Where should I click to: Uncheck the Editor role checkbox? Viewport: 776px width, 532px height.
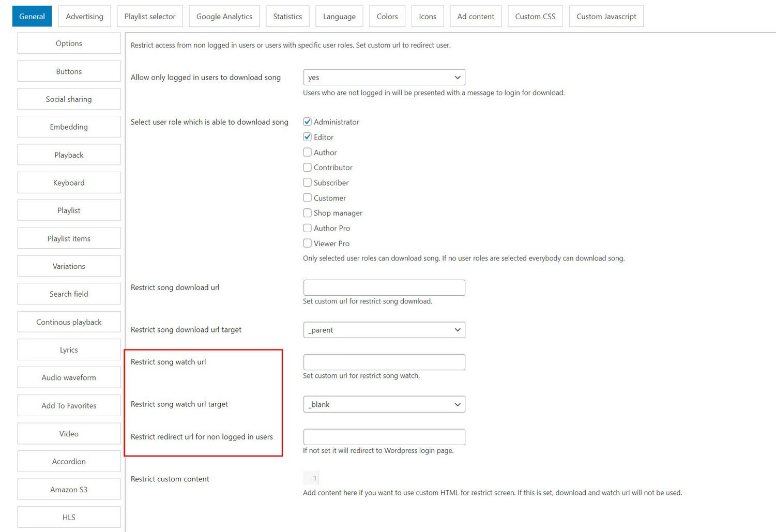(x=307, y=137)
